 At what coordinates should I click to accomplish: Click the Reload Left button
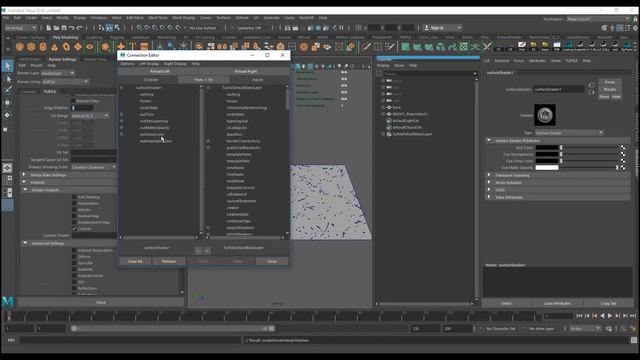point(160,71)
